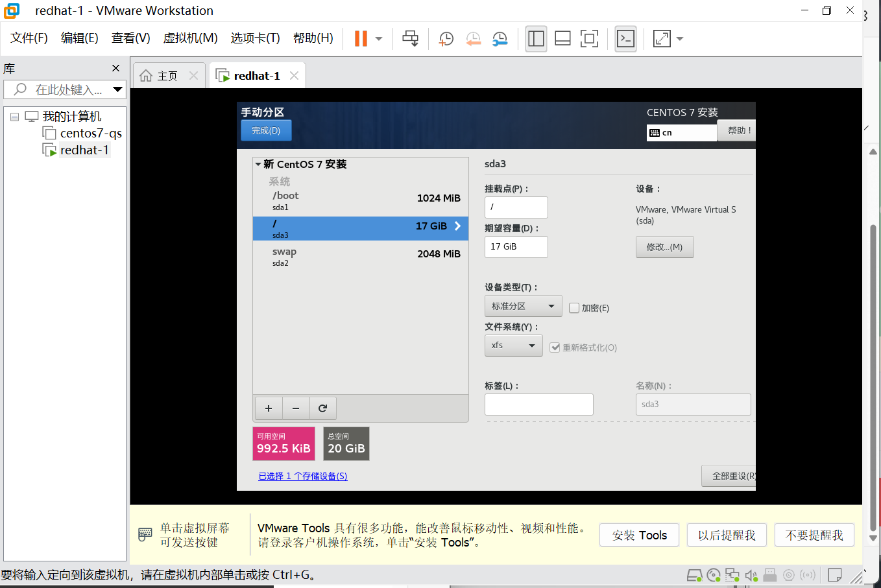Open the xfs file system dropdown

click(x=513, y=346)
